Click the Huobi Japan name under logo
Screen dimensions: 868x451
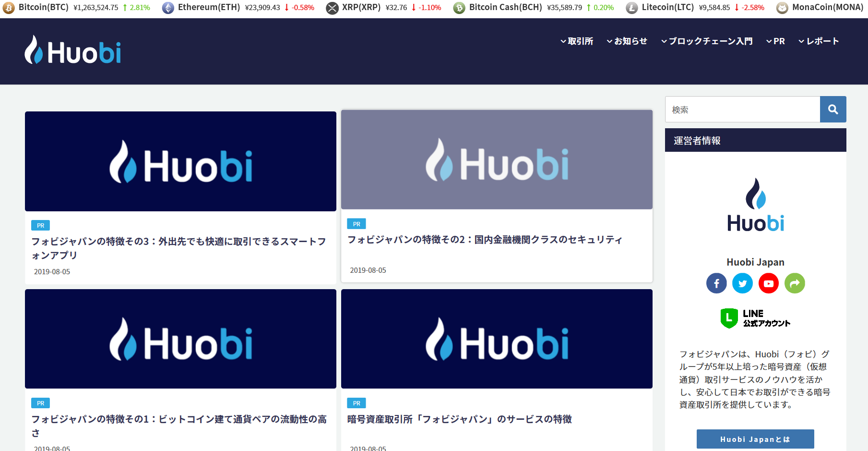tap(755, 262)
